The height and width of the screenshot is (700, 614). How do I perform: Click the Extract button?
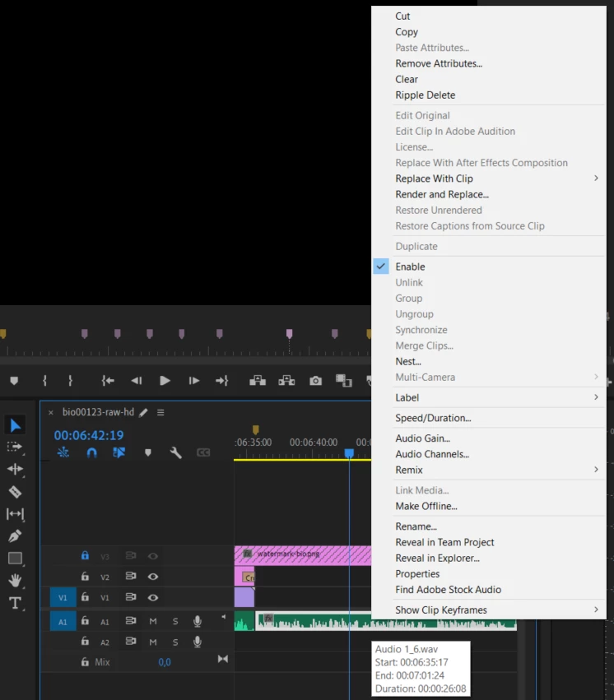(x=286, y=381)
